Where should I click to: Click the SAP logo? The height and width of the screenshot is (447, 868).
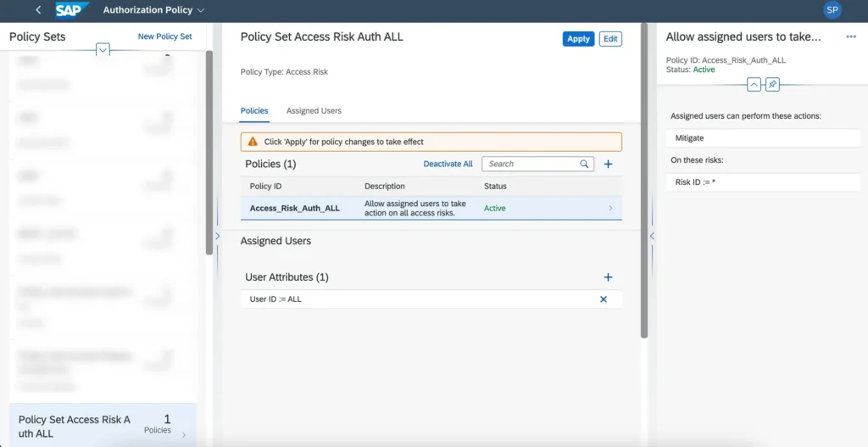point(72,10)
